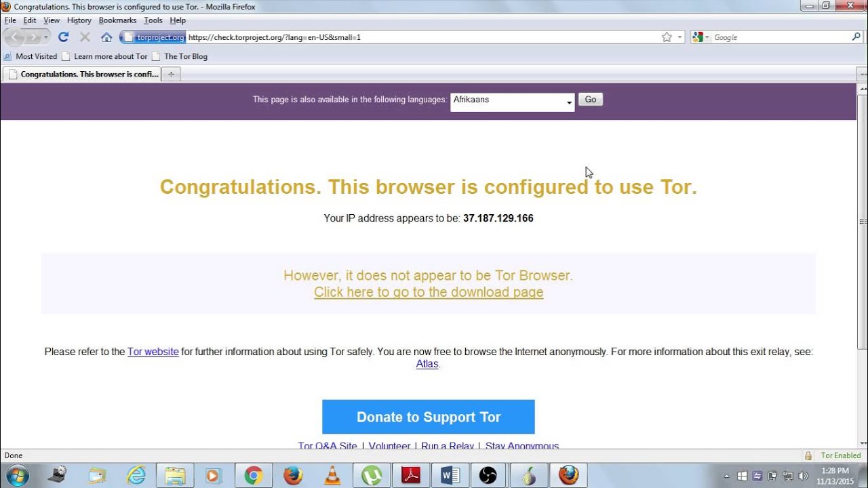Show hidden tray icons arrow
The image size is (868, 488).
pyautogui.click(x=727, y=476)
